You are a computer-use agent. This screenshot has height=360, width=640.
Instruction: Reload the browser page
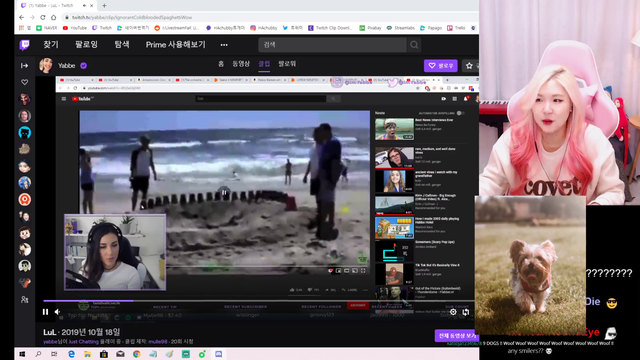[x=43, y=18]
